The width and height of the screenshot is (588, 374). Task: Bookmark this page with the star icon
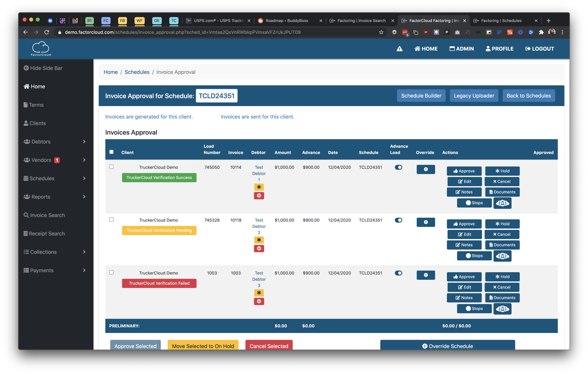[381, 32]
